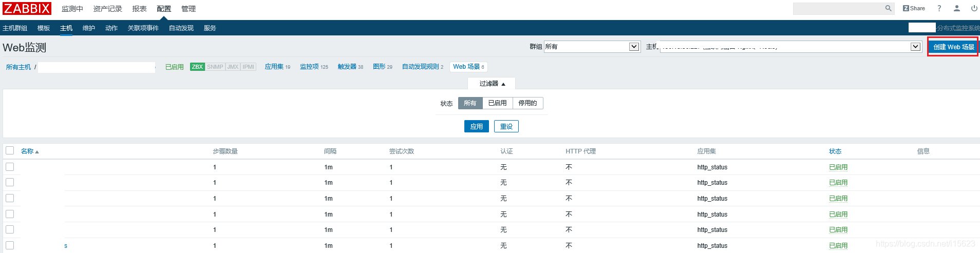
Task: Click the 重设 filter button
Action: (506, 126)
